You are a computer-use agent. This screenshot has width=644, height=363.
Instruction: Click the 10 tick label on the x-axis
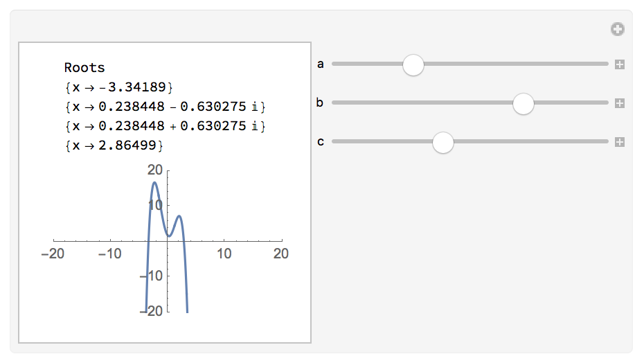coord(224,254)
